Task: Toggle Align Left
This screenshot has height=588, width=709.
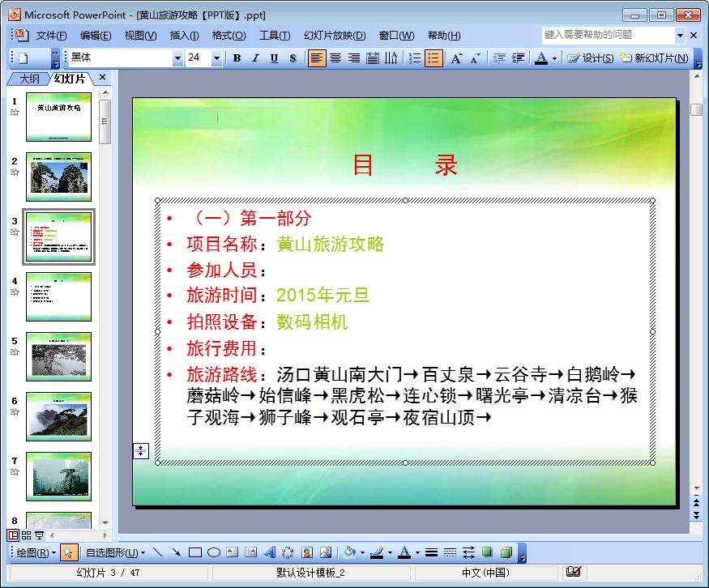Action: [x=317, y=58]
